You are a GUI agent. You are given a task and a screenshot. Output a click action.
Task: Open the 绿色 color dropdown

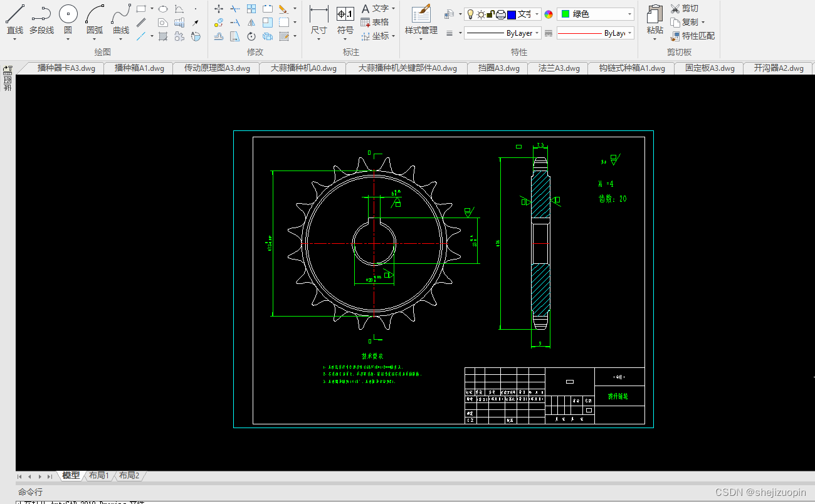(596, 14)
